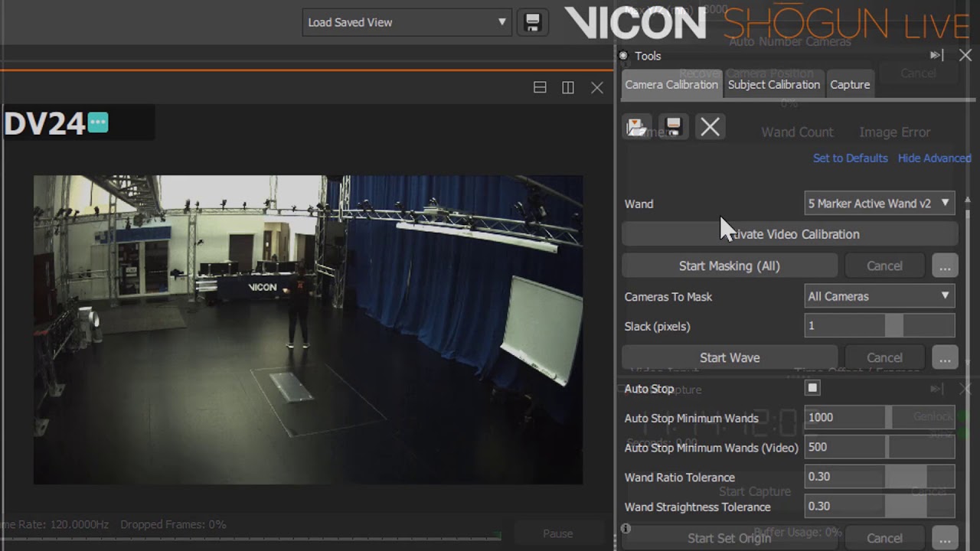Open the Cameras To Mask dropdown
This screenshot has width=980, height=551.
tap(880, 296)
